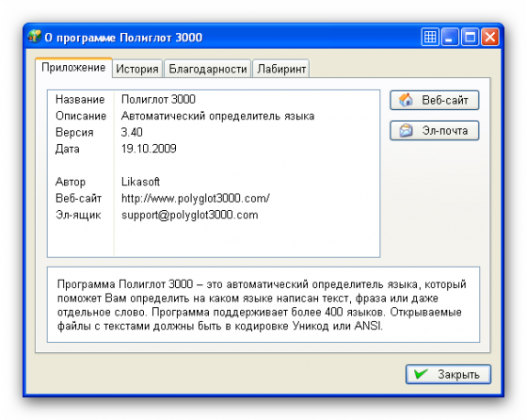Click the support@polyglot3000.com address

[x=189, y=215]
